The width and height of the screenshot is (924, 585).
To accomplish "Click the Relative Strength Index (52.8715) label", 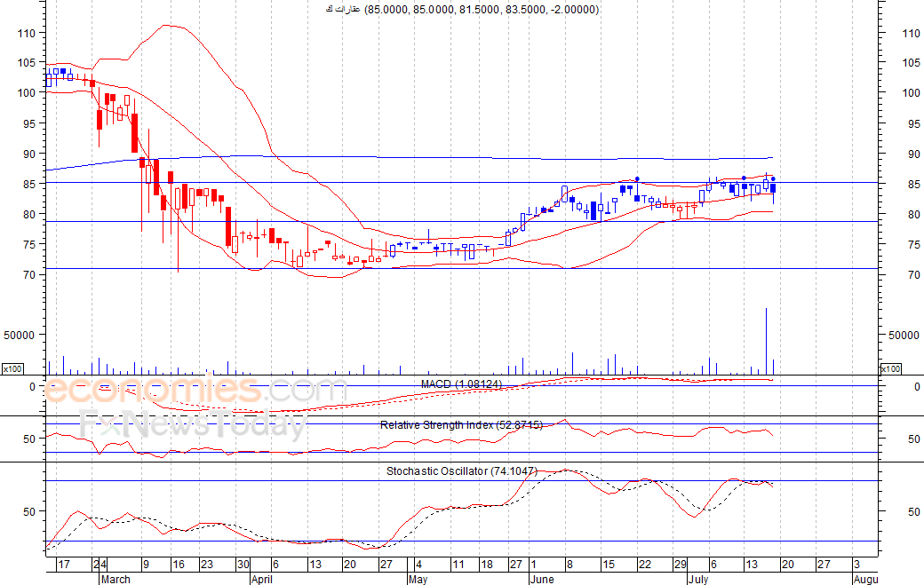I will 461,425.
